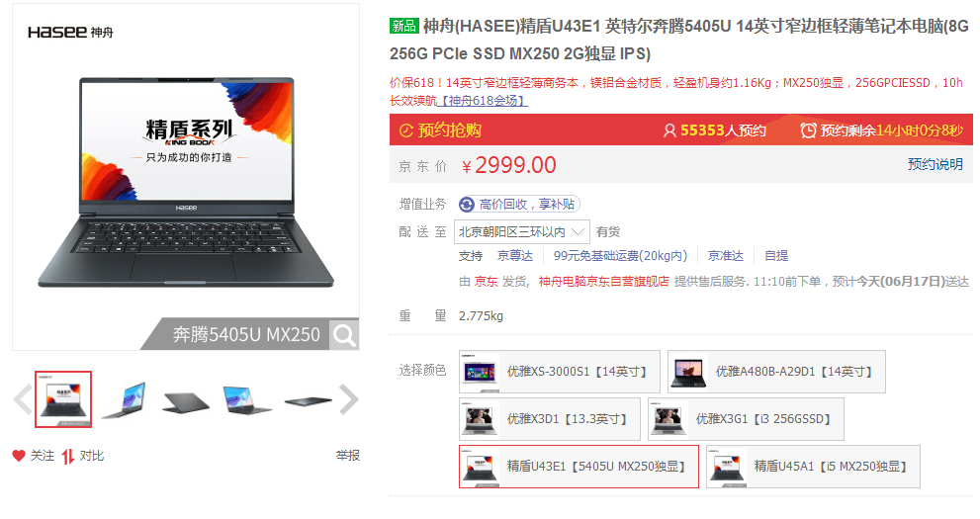Select 优雅A480B-A29D1【14英寸】 option

tap(776, 372)
